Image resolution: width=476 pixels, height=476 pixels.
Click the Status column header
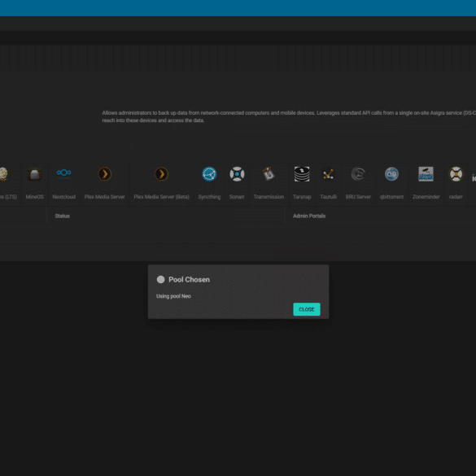point(62,216)
